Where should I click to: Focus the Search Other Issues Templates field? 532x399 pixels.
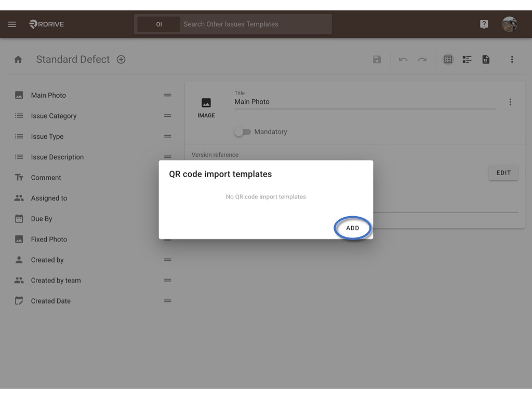256,24
